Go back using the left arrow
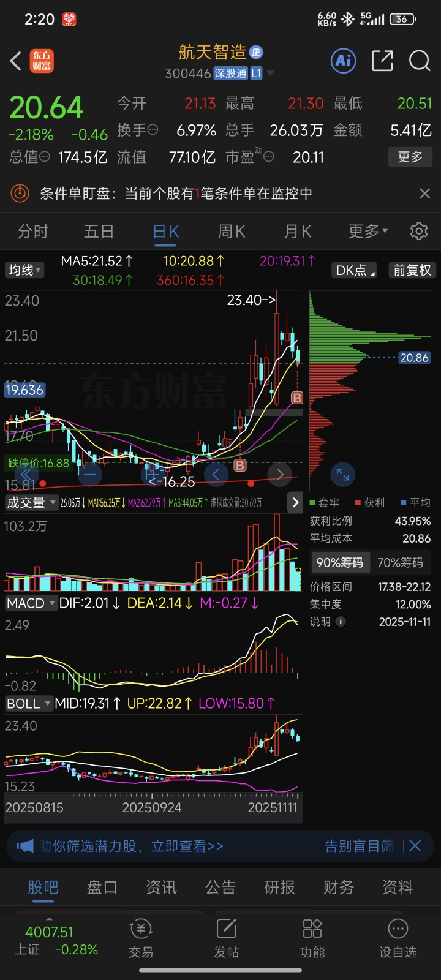 tap(17, 61)
